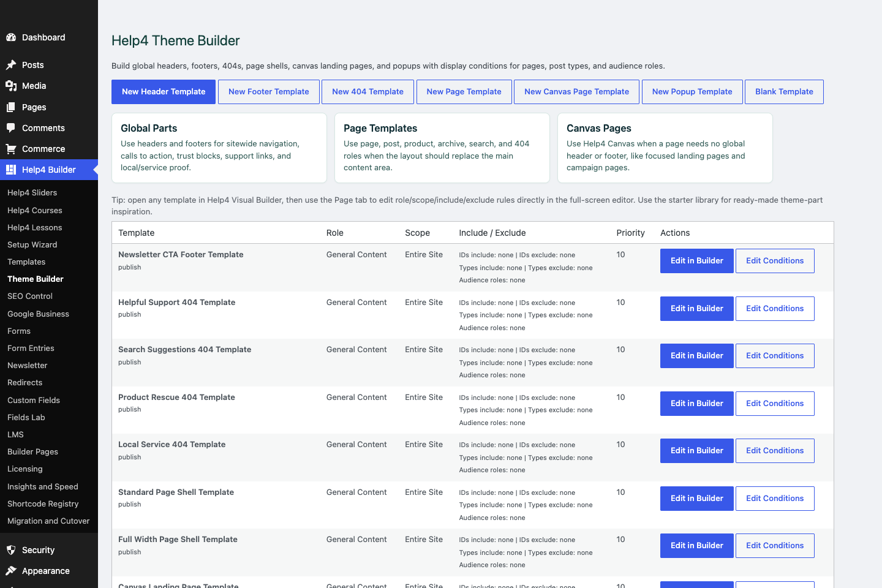
Task: Click the Commerce cart icon
Action: [x=11, y=149]
